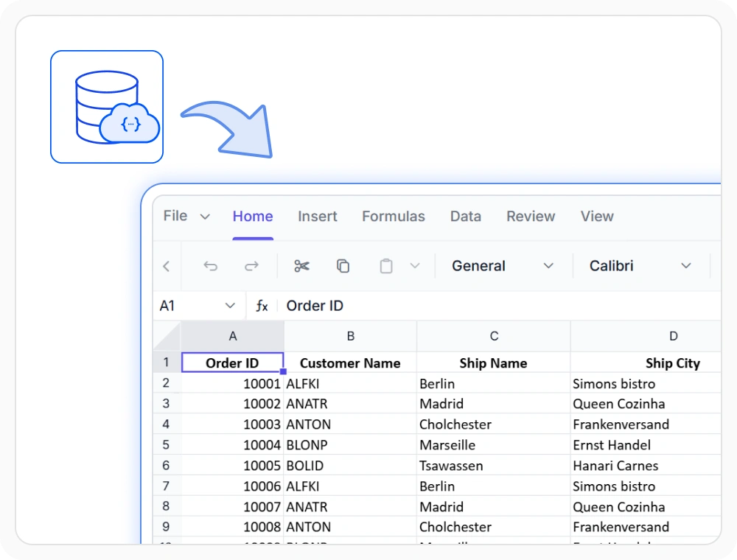This screenshot has width=737, height=560.
Task: Select row 9 header
Action: point(167,527)
